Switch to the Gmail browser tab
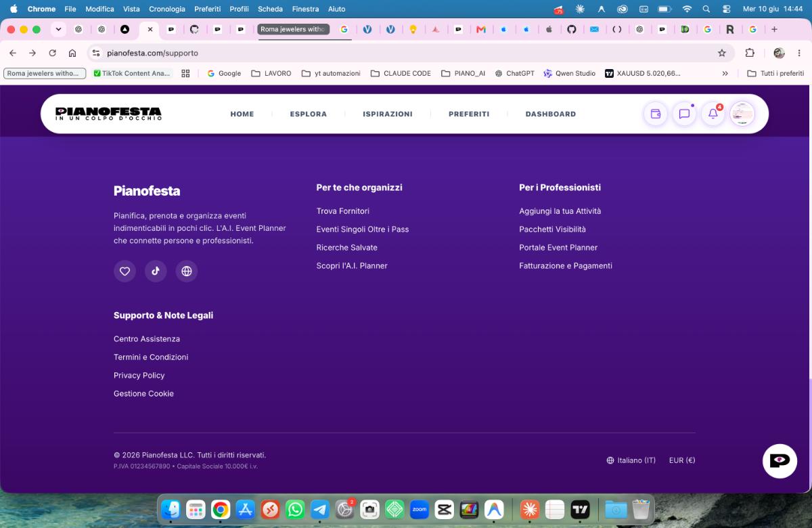812x528 pixels. tap(481, 29)
